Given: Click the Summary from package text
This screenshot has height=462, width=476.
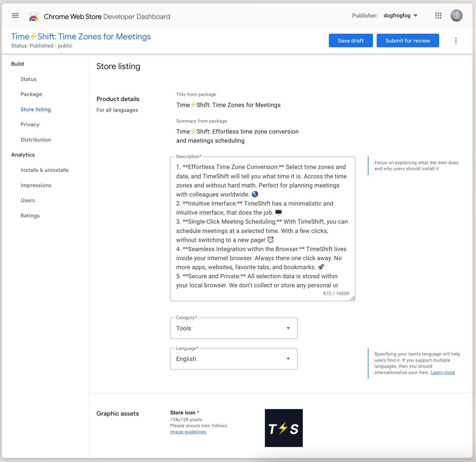Looking at the screenshot, I should 237,136.
